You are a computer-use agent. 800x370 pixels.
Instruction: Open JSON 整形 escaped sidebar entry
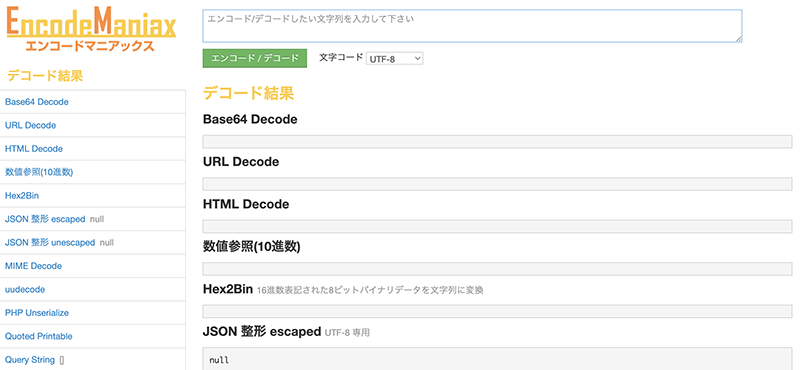45,219
